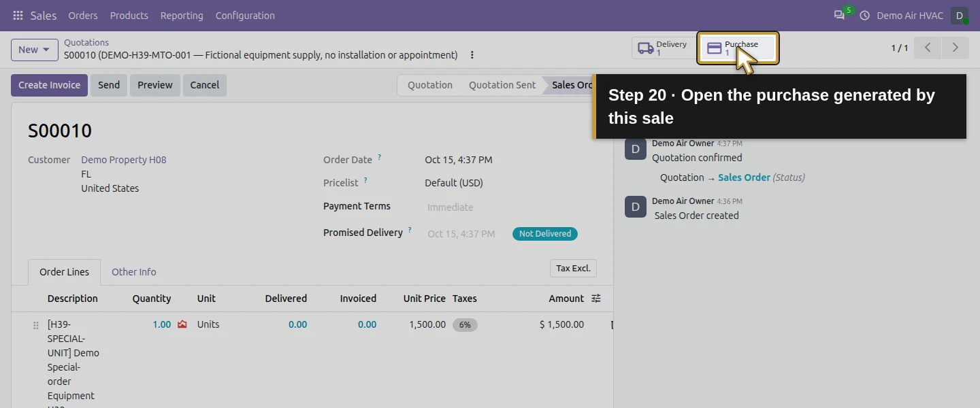Image resolution: width=980 pixels, height=408 pixels.
Task: Open the Sales app menu
Action: pos(44,15)
